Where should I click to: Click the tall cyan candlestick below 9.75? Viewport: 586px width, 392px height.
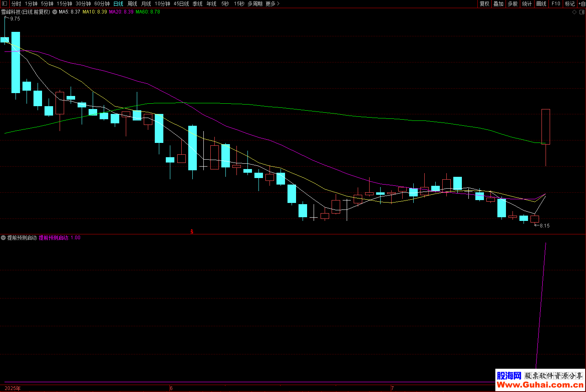[x=16, y=62]
